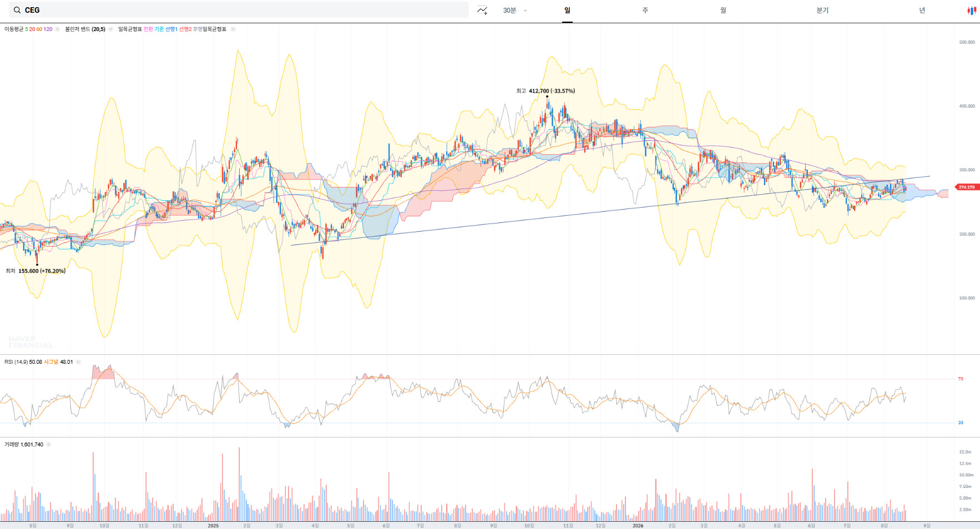Click the 500.000 price axis label
Image resolution: width=980 pixels, height=529 pixels.
pos(967,42)
